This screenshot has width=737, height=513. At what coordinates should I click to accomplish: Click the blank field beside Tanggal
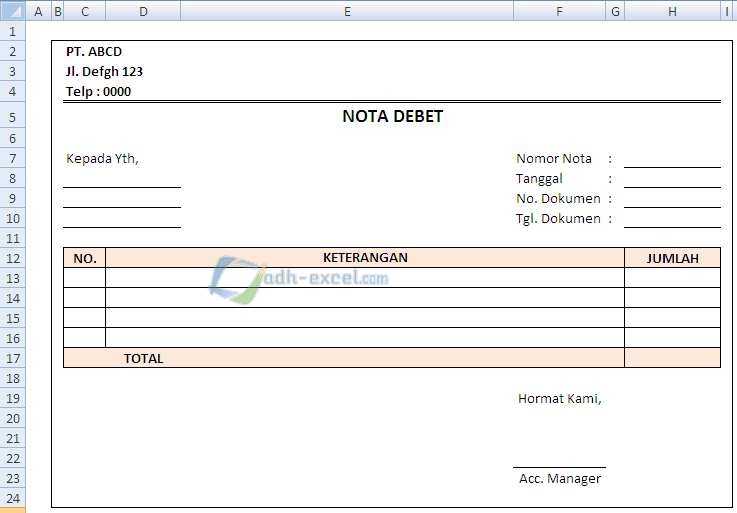(x=673, y=179)
